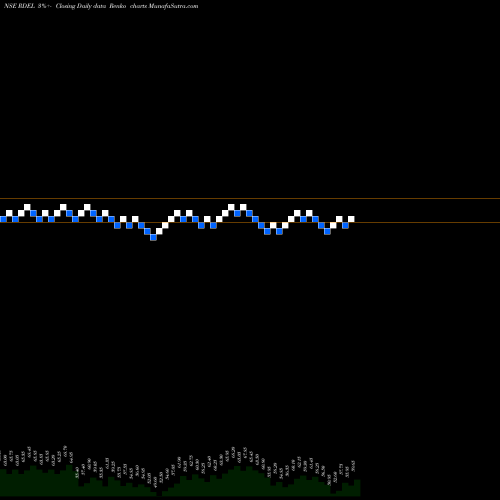The image size is (500, 500).
Task: Select the last white Renko brick at right end
Action: (351, 219)
